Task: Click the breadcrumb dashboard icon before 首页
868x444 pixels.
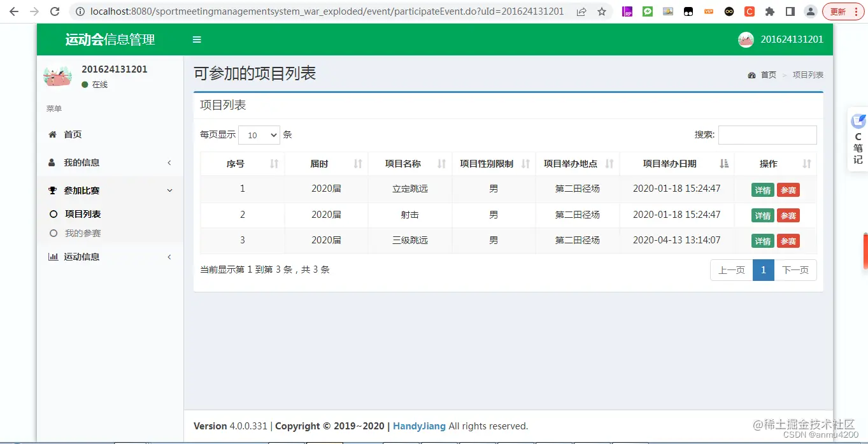Action: coord(751,75)
